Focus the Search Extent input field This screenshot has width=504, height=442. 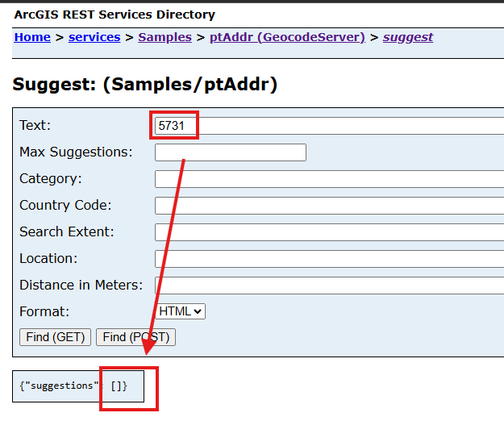[329, 232]
